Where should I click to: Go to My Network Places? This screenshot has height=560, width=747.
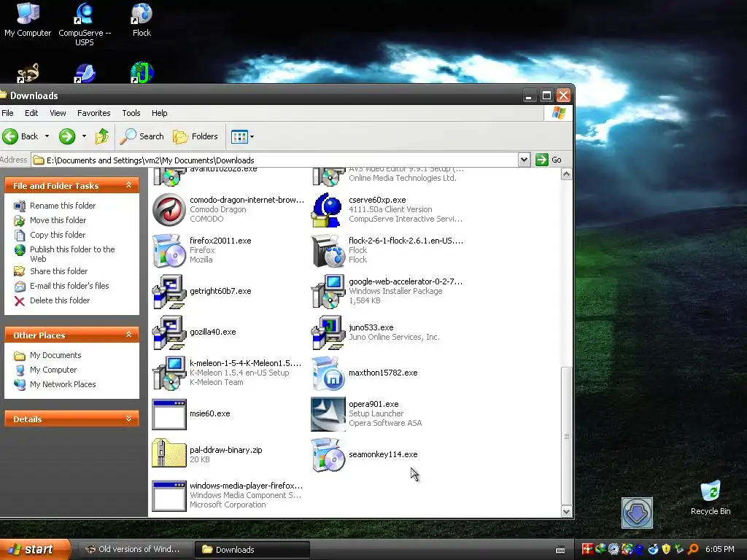point(63,384)
